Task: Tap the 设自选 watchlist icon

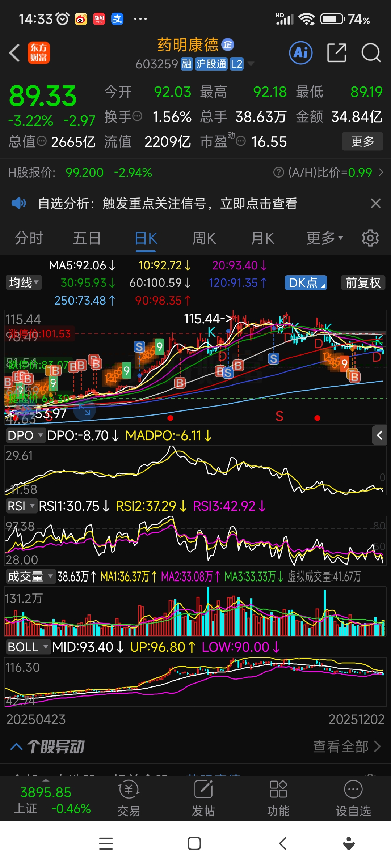Action: [x=353, y=798]
